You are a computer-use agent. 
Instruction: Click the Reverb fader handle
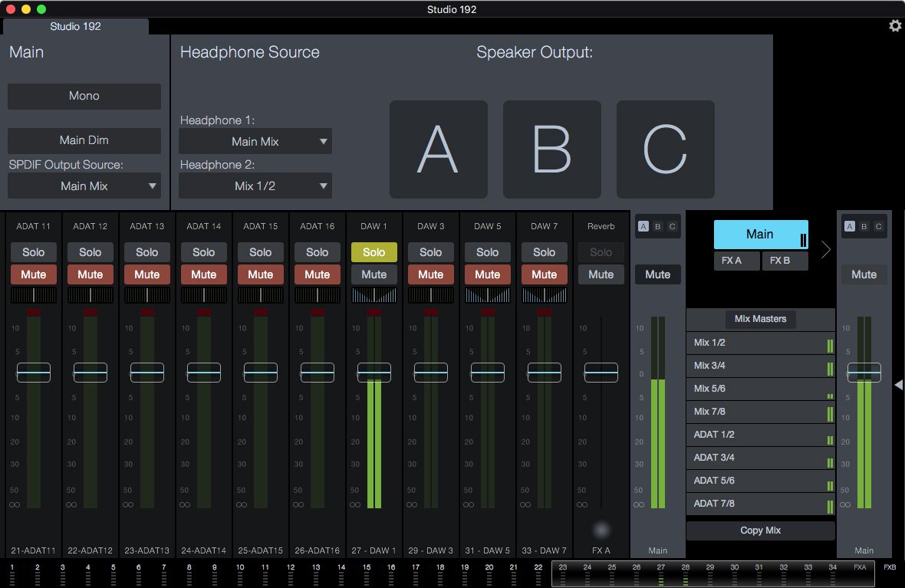(x=601, y=373)
